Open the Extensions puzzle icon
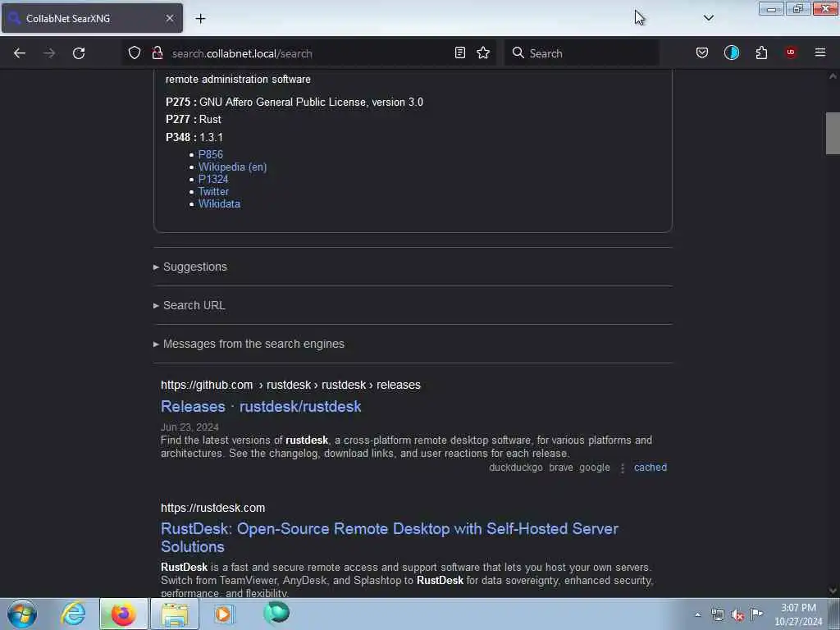 [x=761, y=52]
